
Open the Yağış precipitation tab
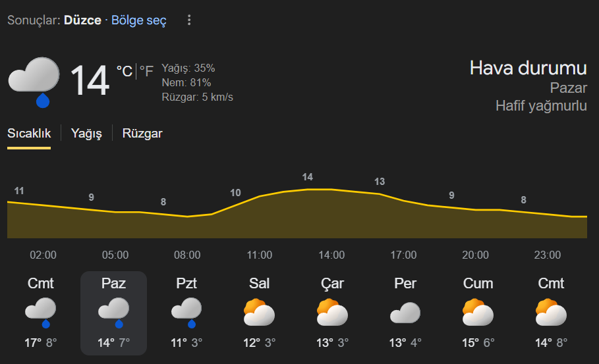pyautogui.click(x=86, y=134)
